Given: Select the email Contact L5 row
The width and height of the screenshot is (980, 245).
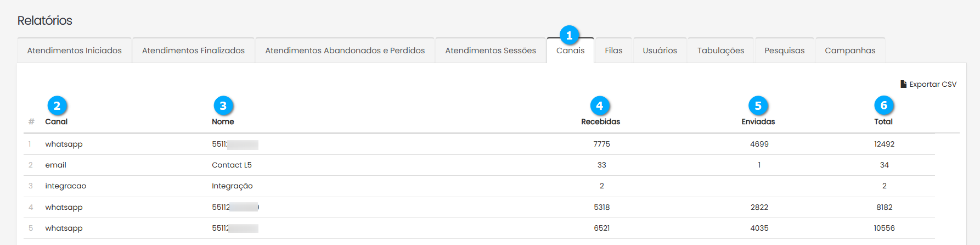Looking at the screenshot, I should 232,165.
